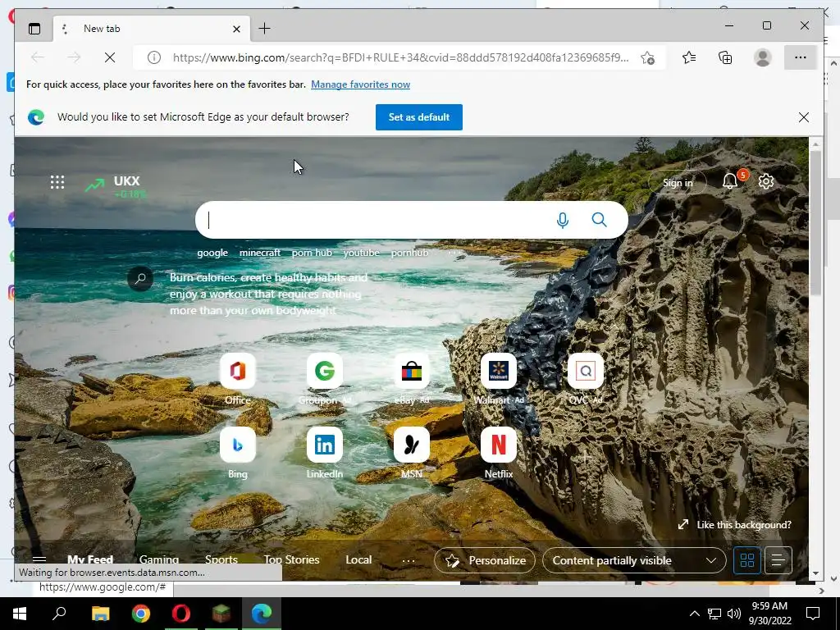The image size is (840, 630).
Task: Show more feed categories ellipsis
Action: click(x=409, y=561)
